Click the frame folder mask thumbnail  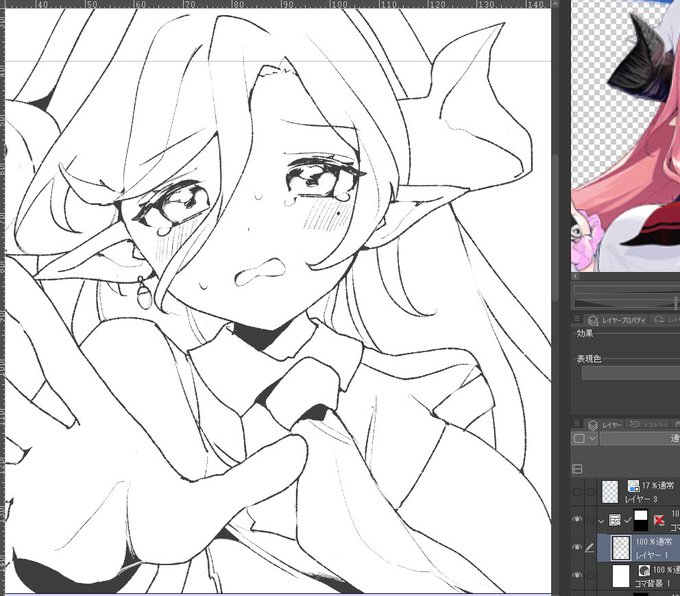pyautogui.click(x=641, y=520)
